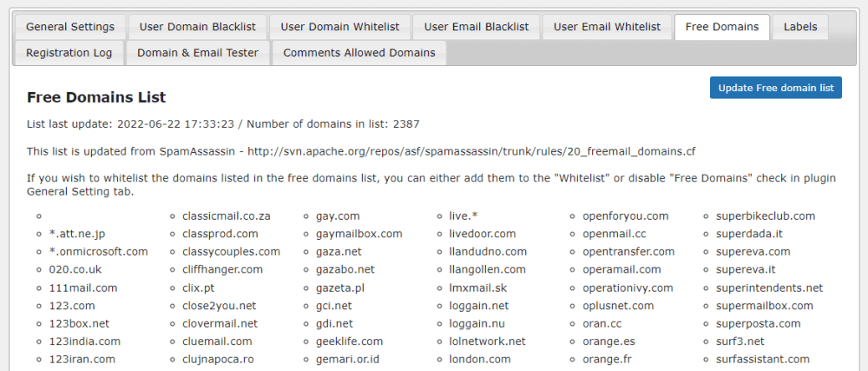Click the orange.fr domain entry
Viewport: 868px width, 371px height.
[608, 359]
